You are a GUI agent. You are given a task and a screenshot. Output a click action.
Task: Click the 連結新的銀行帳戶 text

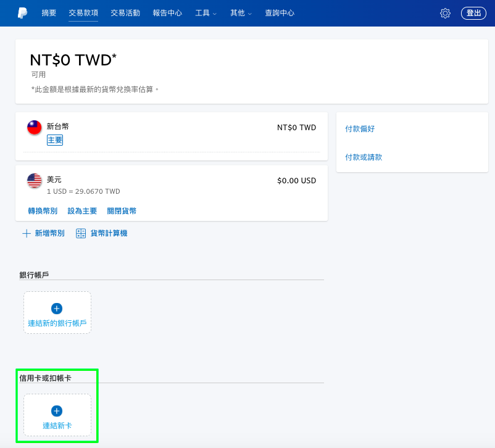click(x=57, y=323)
